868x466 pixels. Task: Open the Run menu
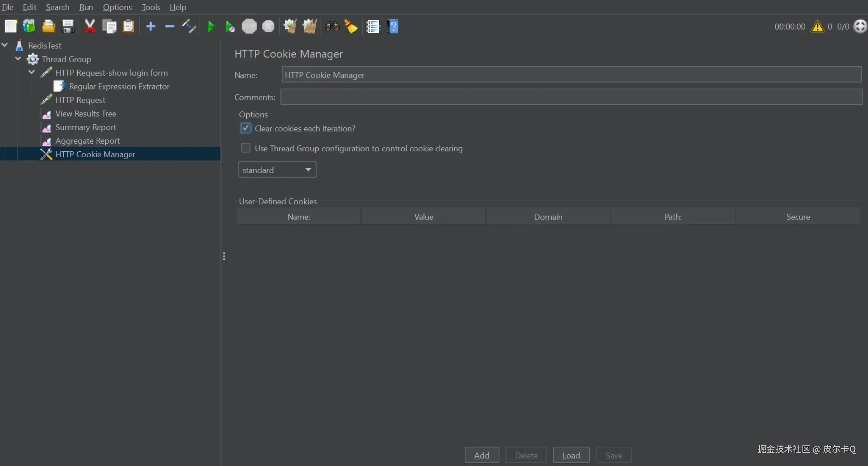(86, 7)
